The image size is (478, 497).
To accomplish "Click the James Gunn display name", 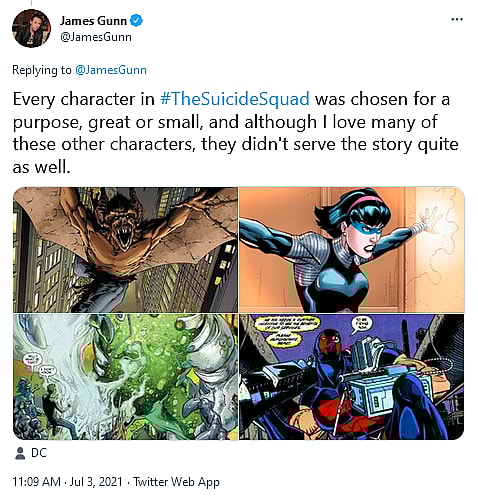I will click(93, 21).
